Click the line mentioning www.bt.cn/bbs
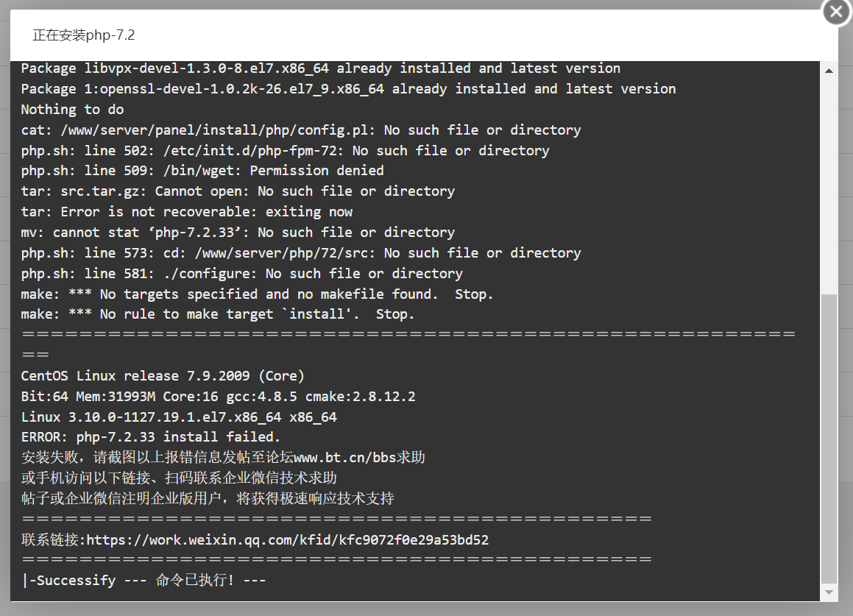The image size is (853, 616). [223, 457]
